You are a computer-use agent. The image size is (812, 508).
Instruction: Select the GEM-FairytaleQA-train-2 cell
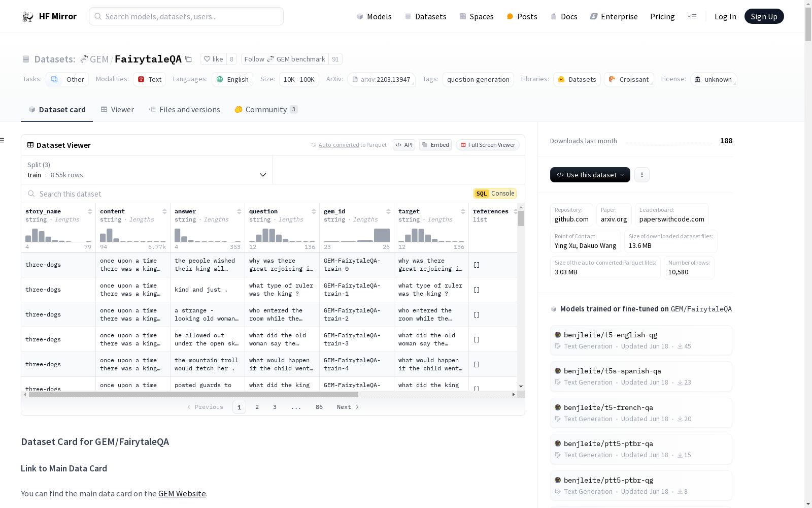tap(357, 314)
